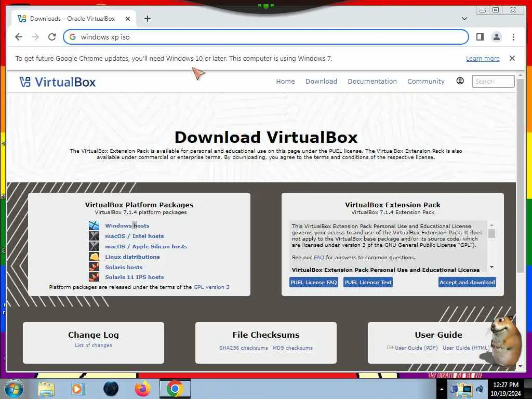Open the media player taskbar icon
Viewport: 532px width, 399px height.
click(x=77, y=389)
